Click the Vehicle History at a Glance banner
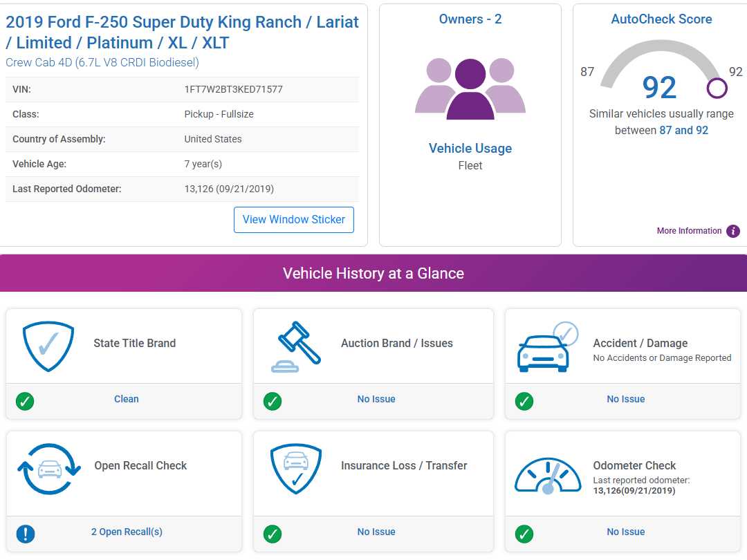 point(373,273)
